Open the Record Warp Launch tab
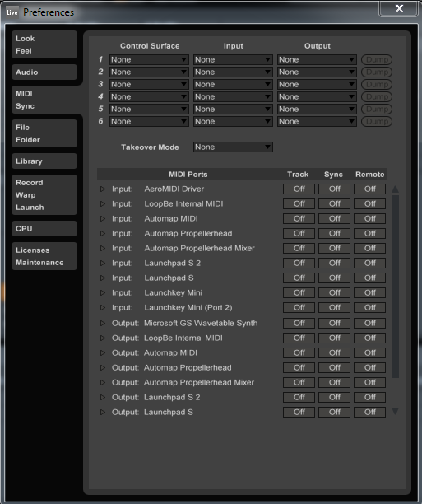 (x=44, y=195)
